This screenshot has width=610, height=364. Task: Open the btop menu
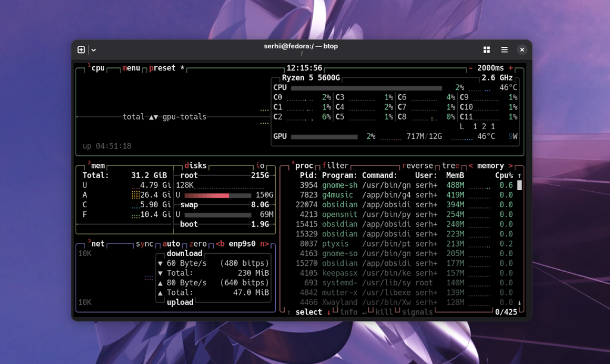coord(131,68)
